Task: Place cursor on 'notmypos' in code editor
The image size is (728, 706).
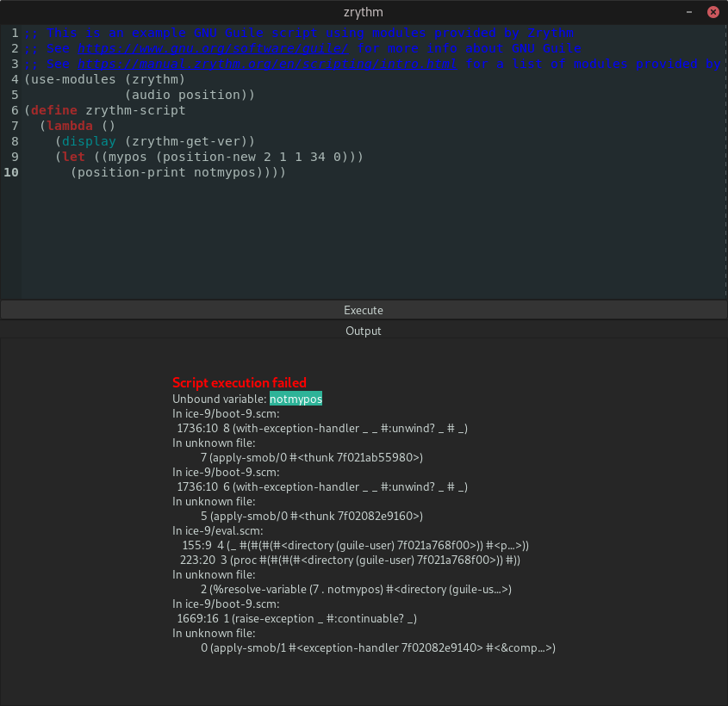Action: click(224, 172)
